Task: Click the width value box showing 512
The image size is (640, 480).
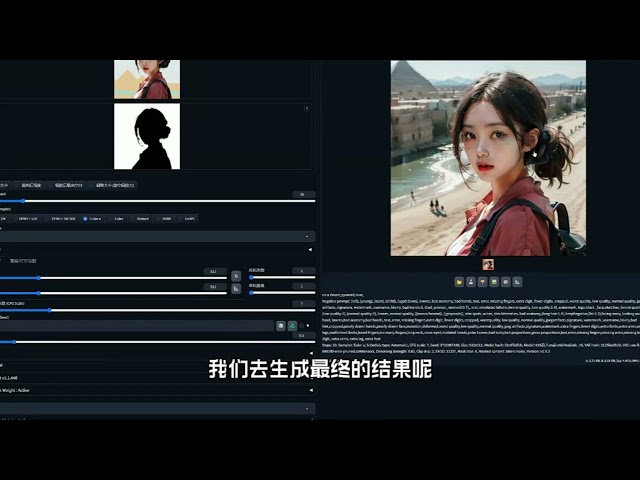Action: coord(215,271)
